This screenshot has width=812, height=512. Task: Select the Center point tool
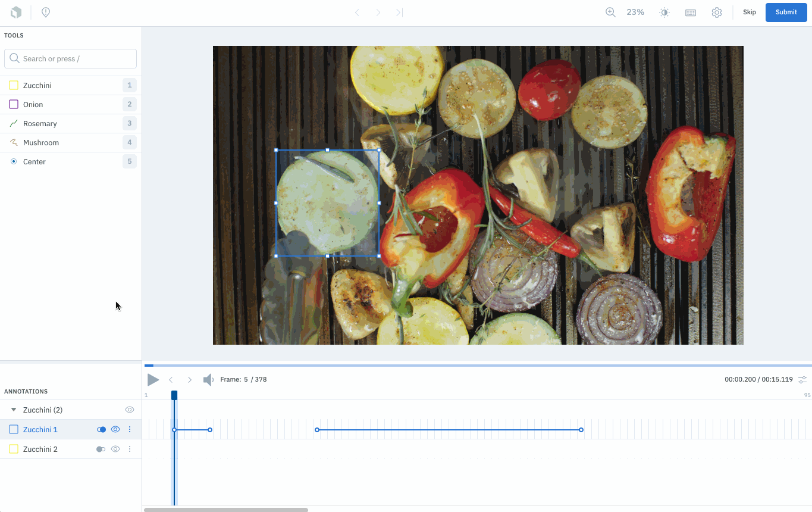[x=70, y=161]
